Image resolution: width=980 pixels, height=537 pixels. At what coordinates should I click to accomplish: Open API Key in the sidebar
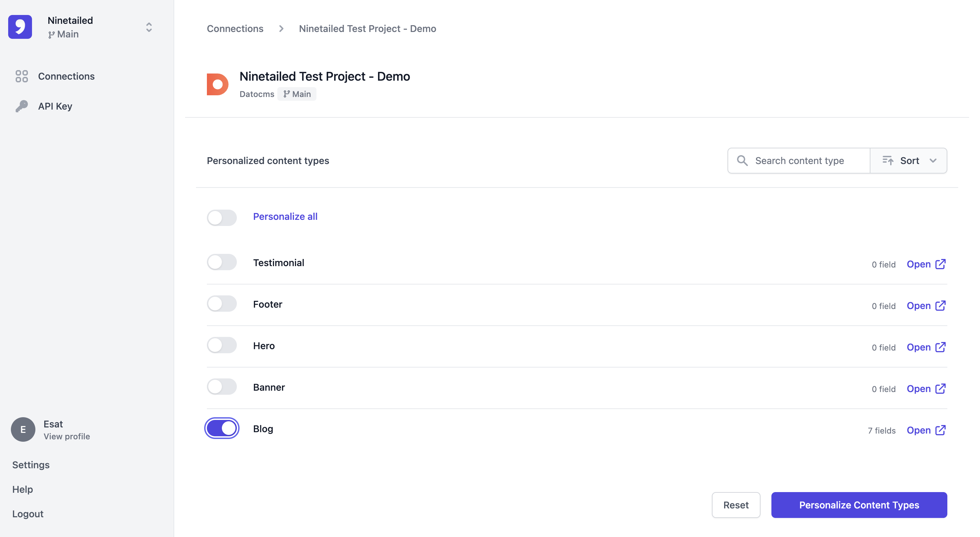point(55,106)
